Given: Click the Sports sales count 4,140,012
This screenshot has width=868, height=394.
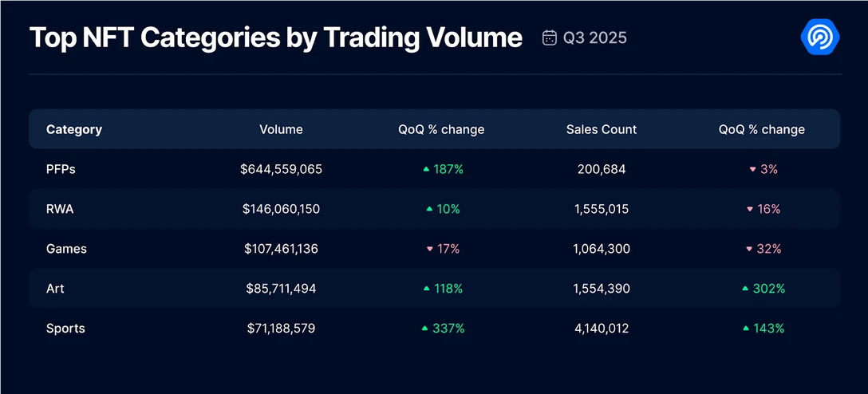Looking at the screenshot, I should [x=602, y=328].
